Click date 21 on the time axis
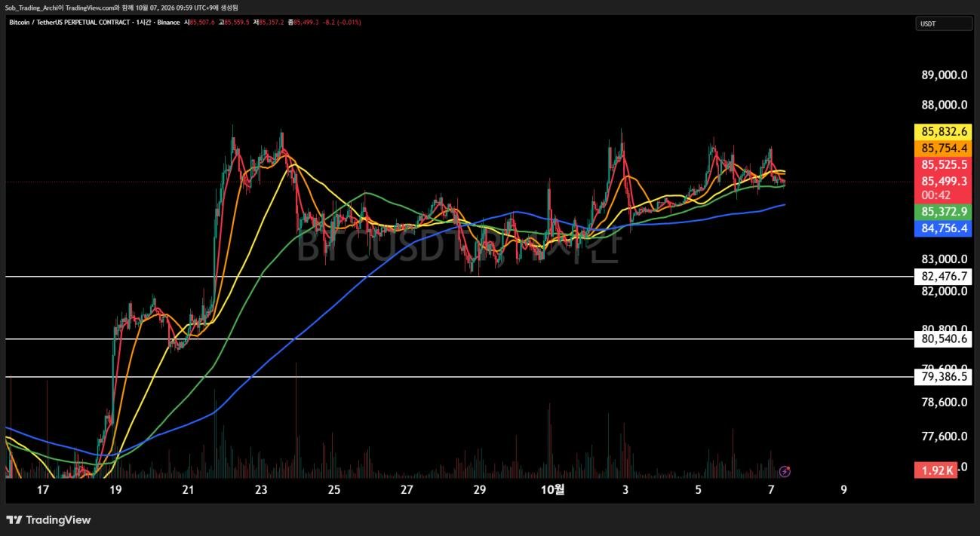The height and width of the screenshot is (536, 980). 189,490
